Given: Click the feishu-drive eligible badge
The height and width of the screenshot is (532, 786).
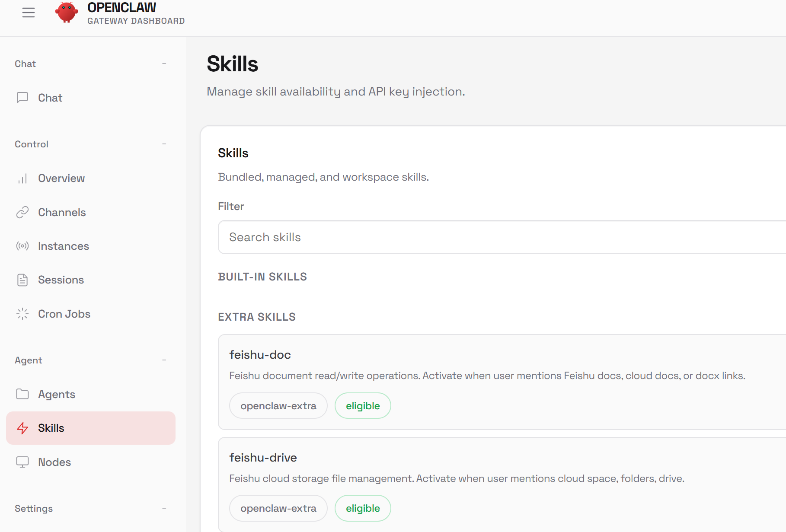Looking at the screenshot, I should pos(363,508).
